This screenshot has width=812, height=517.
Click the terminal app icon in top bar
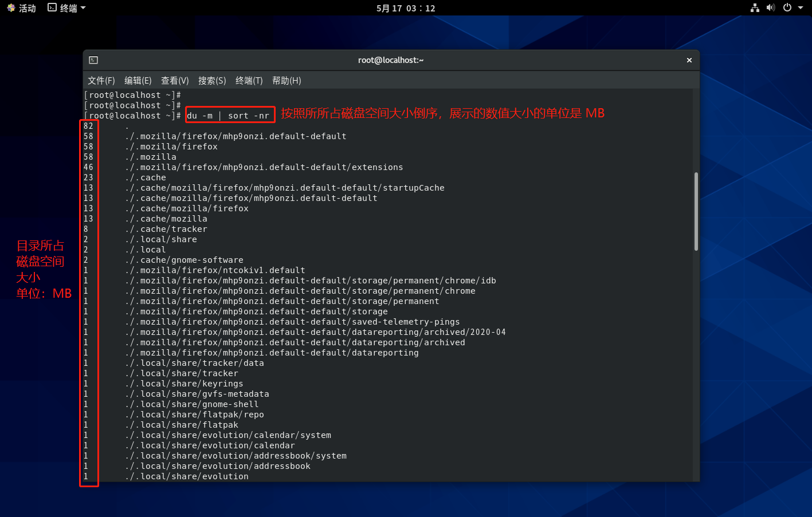click(x=52, y=8)
